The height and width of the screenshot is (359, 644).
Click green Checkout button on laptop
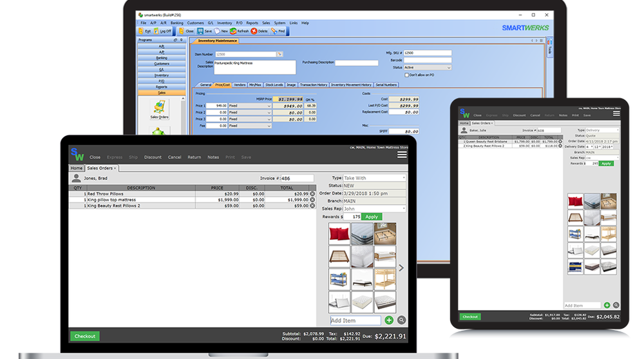pyautogui.click(x=84, y=336)
